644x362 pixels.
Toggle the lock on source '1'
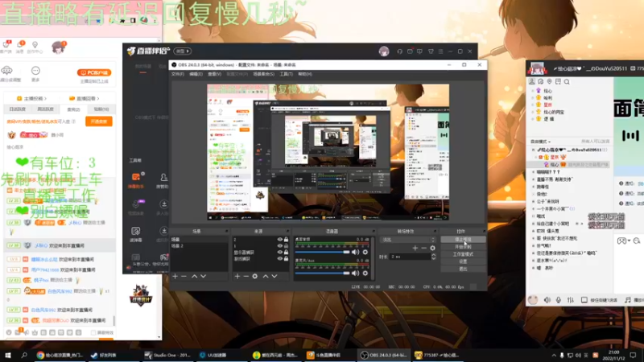tap(286, 246)
